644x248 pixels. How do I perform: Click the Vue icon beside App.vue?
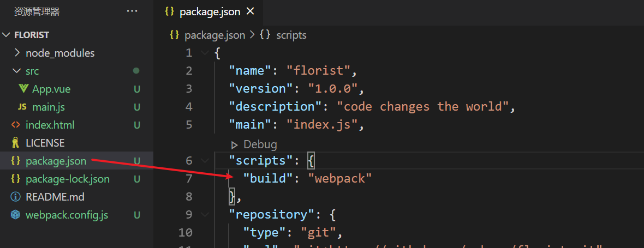(23, 88)
